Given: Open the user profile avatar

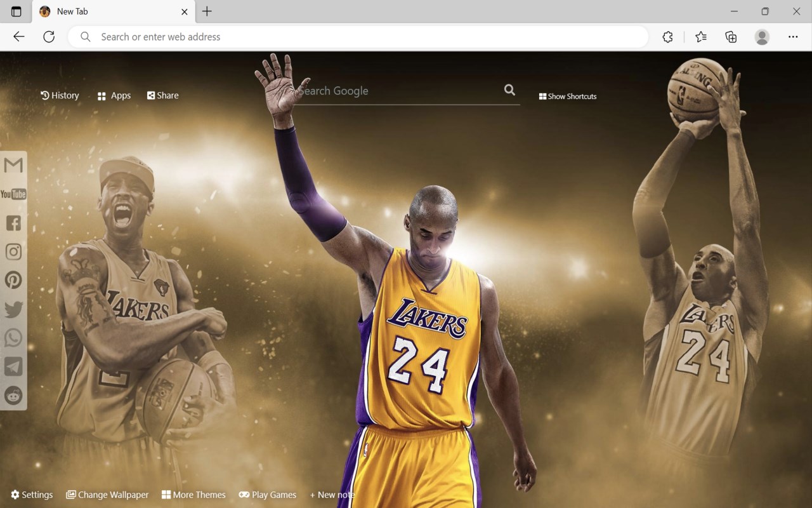Looking at the screenshot, I should point(762,37).
